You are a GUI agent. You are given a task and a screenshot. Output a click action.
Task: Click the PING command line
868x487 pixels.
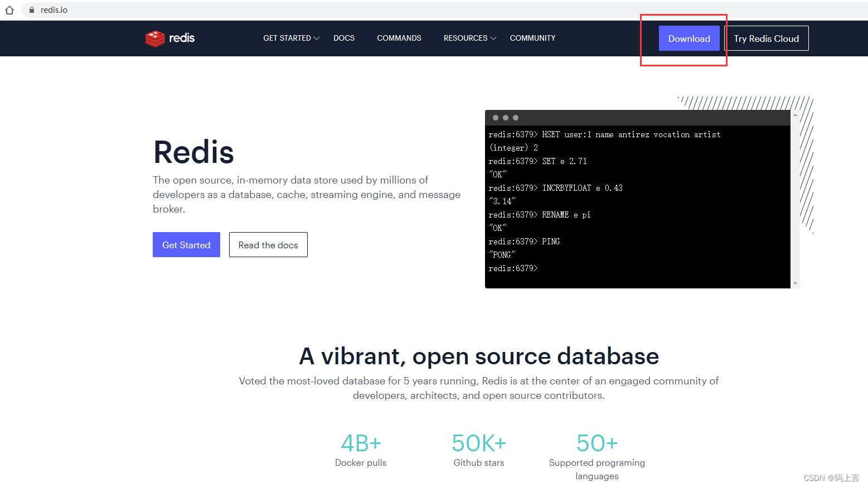pos(524,242)
